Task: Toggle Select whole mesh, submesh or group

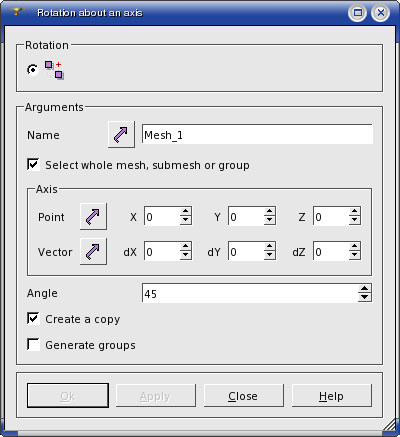Action: 33,165
